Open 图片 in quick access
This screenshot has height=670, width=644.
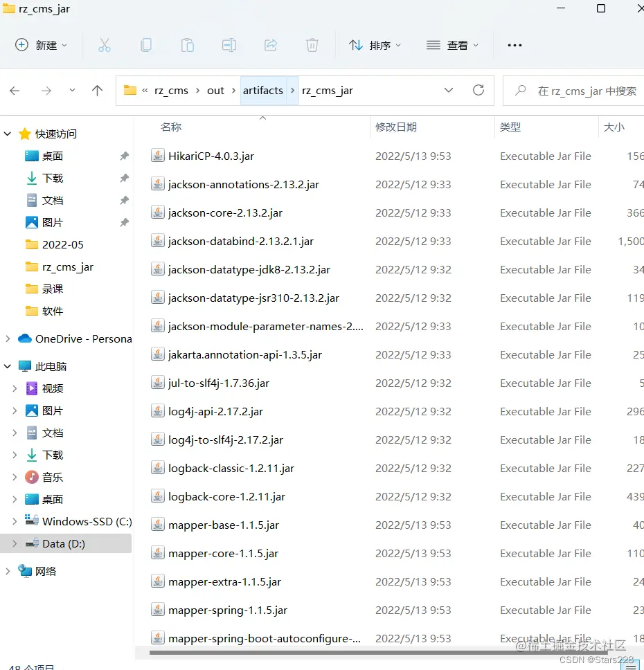53,223
